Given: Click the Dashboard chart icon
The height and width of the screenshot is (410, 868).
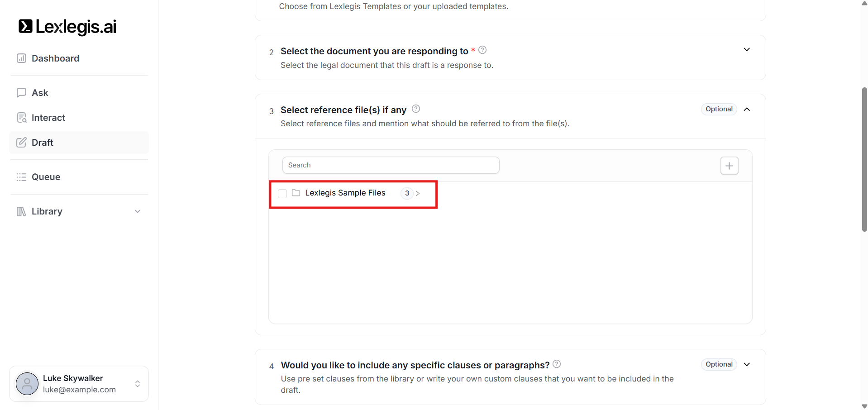Looking at the screenshot, I should click(21, 58).
